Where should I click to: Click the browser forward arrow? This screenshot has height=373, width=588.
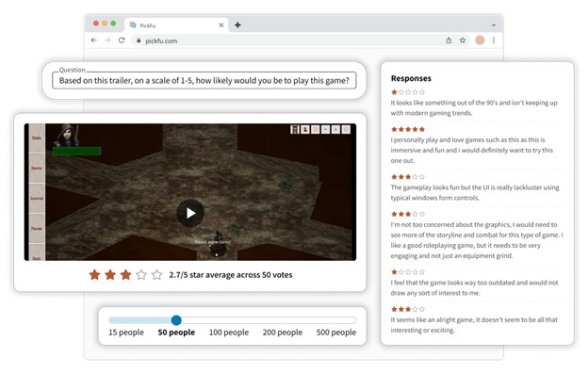pyautogui.click(x=107, y=41)
